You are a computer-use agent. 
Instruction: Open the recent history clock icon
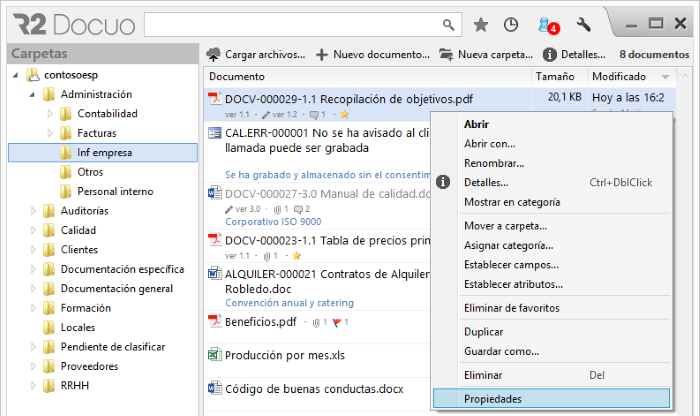pyautogui.click(x=511, y=25)
